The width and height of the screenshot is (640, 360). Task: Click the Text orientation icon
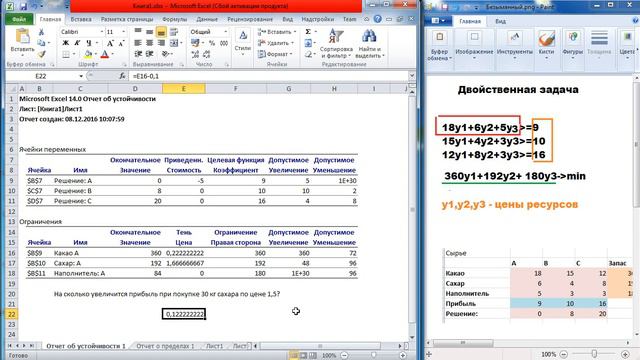tap(165, 54)
